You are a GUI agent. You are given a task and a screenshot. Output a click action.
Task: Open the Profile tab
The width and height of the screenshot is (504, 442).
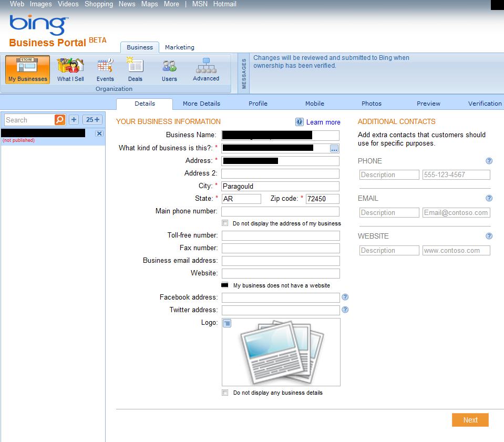click(258, 104)
